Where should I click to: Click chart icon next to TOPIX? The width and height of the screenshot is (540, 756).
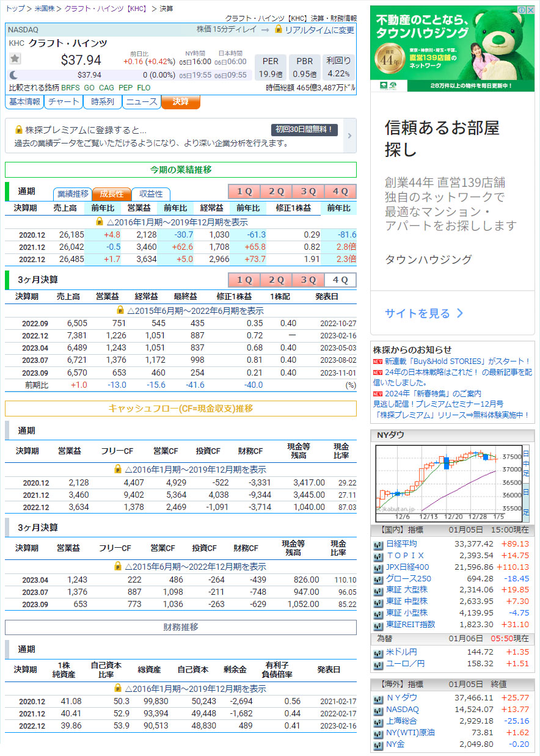pyautogui.click(x=378, y=556)
